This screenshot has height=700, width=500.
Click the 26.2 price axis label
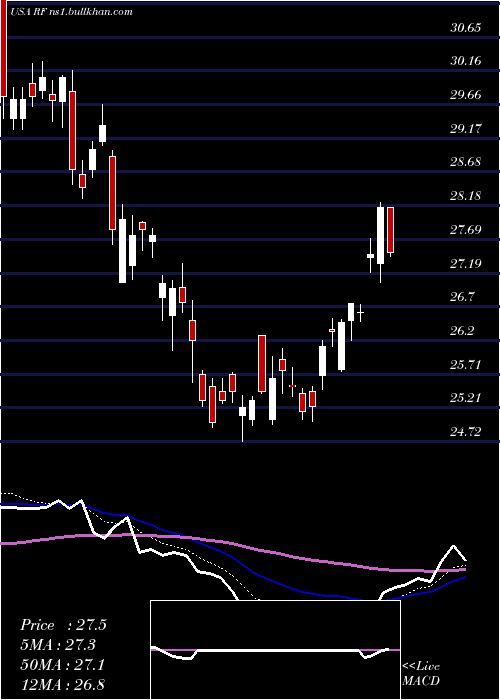coord(462,331)
